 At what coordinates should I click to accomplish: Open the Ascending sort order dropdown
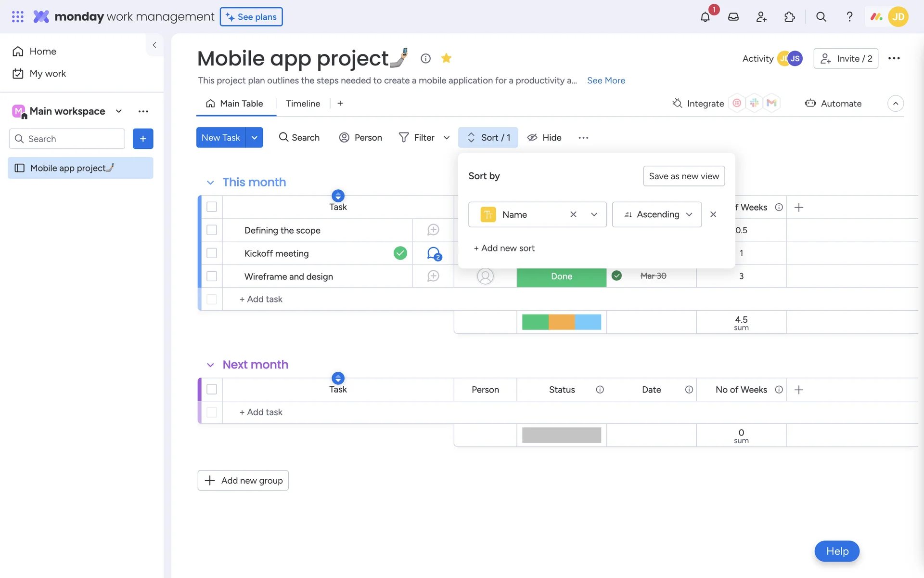(x=656, y=215)
